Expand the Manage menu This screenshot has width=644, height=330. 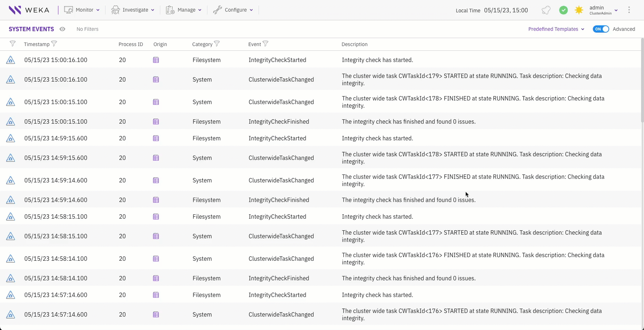[183, 10]
